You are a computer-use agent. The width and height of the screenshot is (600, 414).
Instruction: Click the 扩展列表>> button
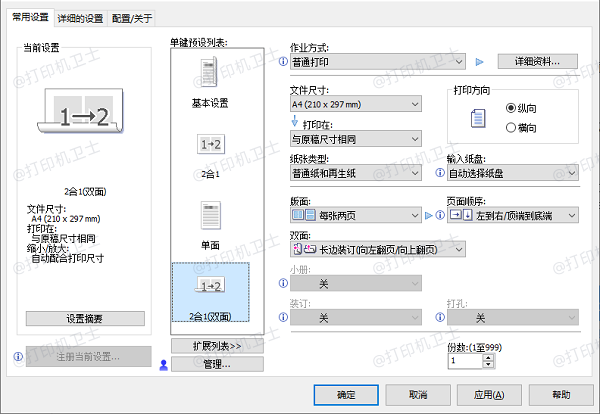coord(217,346)
